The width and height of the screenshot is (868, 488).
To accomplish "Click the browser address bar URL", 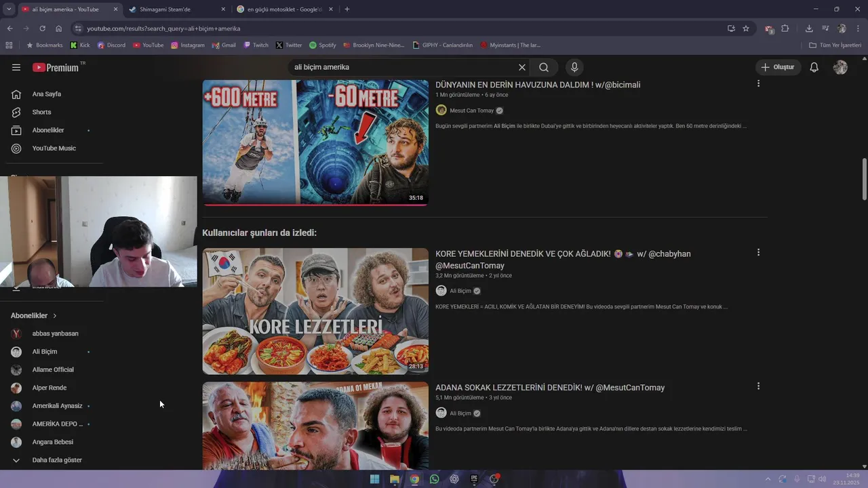I will tap(163, 28).
